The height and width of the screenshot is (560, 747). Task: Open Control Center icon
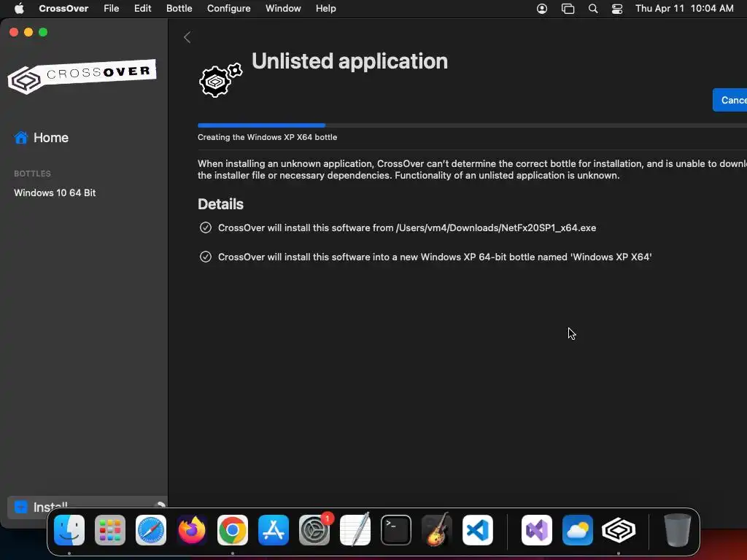[617, 9]
